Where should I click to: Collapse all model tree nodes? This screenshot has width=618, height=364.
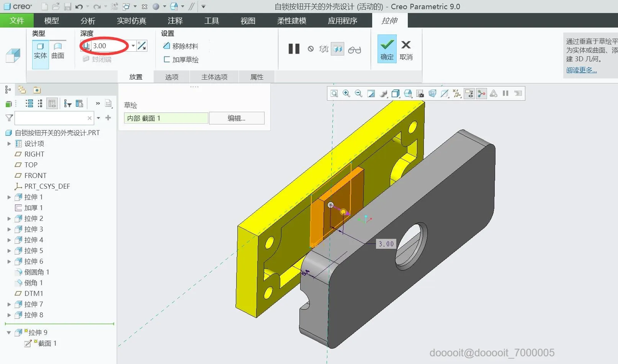pyautogui.click(x=40, y=103)
